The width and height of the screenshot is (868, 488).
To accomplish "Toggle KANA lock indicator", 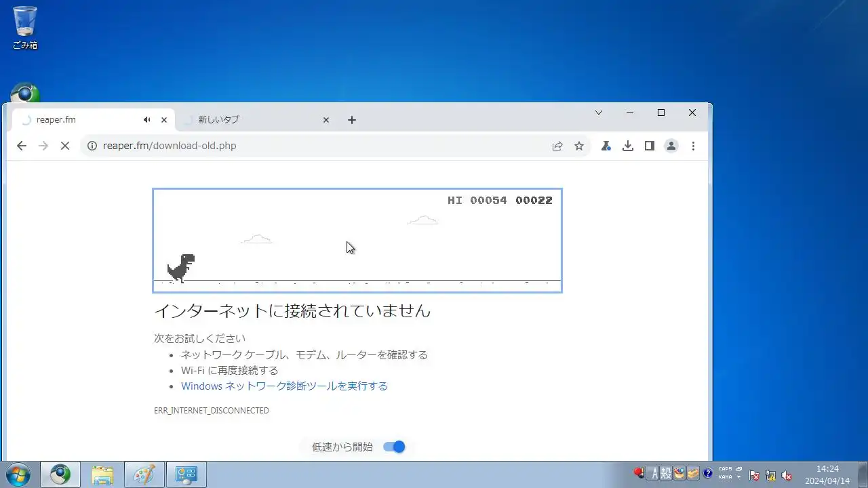I will pyautogui.click(x=725, y=477).
